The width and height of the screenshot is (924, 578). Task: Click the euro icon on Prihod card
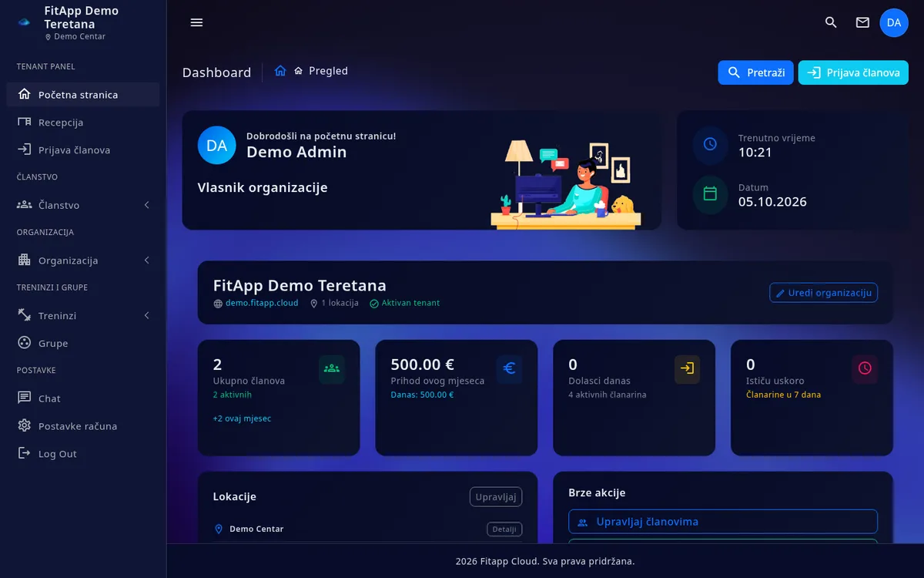pos(509,368)
